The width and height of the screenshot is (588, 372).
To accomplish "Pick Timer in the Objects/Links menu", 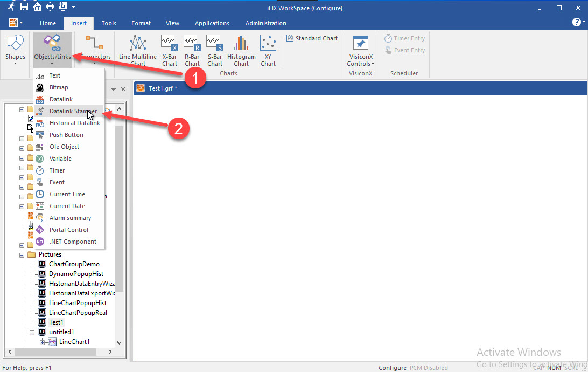I will (x=69, y=170).
